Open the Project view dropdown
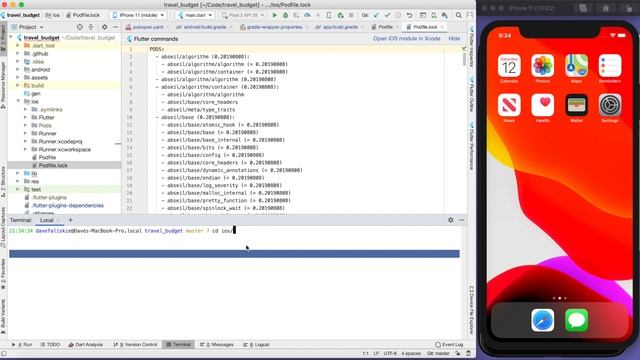The height and width of the screenshot is (360, 640). (28, 27)
